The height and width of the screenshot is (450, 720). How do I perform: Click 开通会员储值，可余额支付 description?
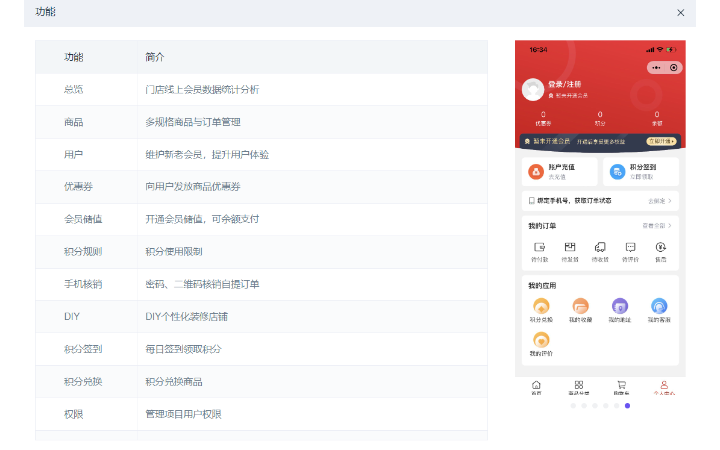point(202,219)
